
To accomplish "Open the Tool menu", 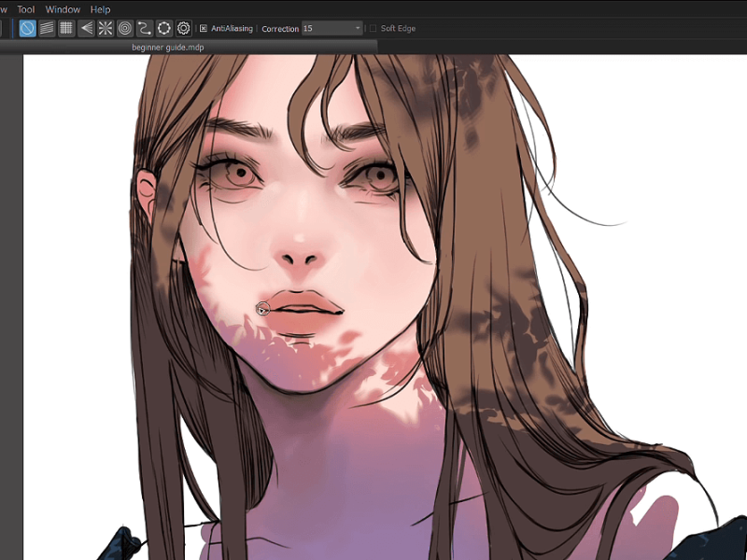I will [x=26, y=9].
